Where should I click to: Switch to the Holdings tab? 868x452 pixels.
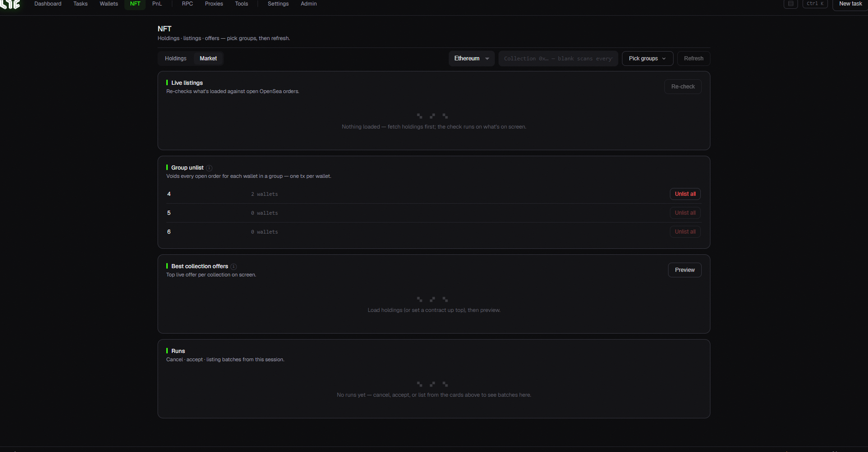(176, 59)
